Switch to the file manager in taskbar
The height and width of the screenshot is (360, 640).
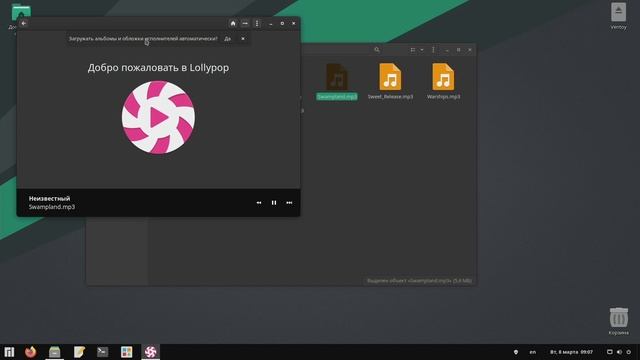(54, 352)
